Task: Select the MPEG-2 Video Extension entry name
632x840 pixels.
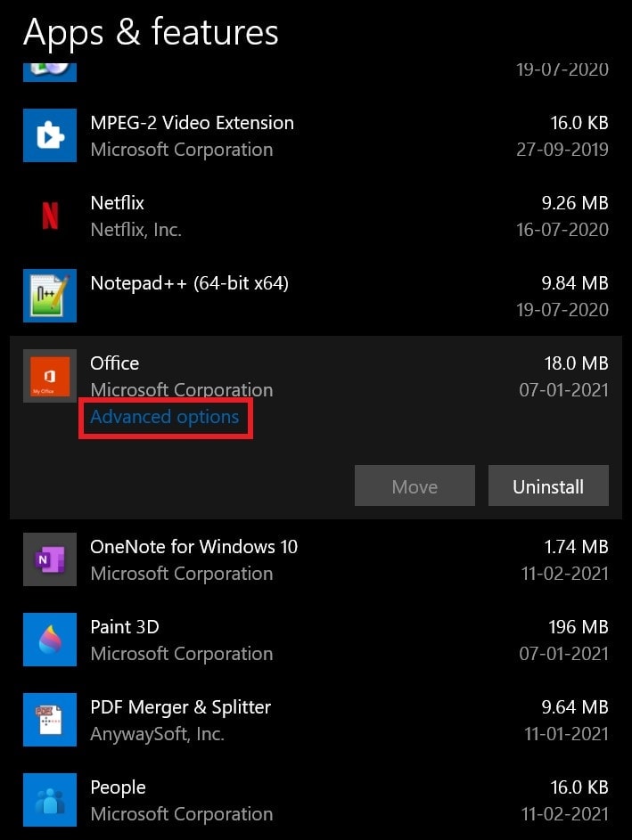Action: (192, 123)
